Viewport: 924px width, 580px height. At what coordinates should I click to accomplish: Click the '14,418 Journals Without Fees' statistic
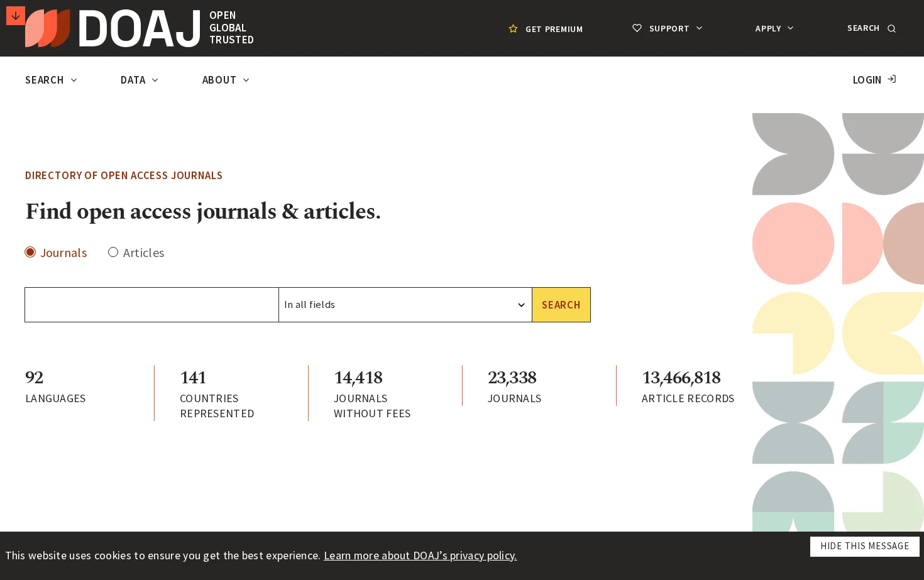(372, 394)
